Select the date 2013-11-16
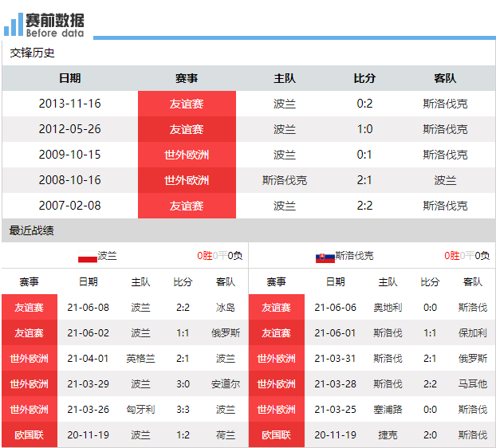 coord(70,104)
